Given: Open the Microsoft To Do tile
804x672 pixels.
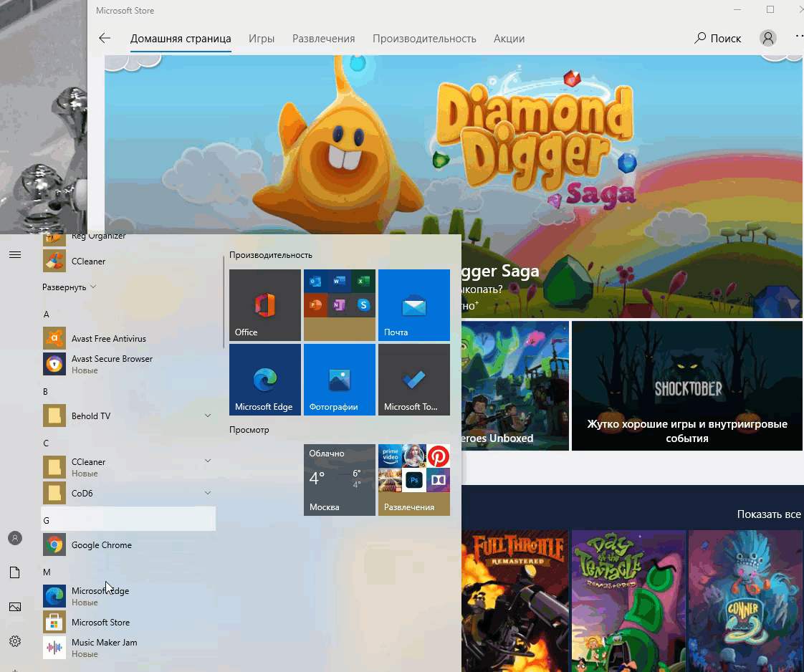Looking at the screenshot, I should tap(413, 379).
